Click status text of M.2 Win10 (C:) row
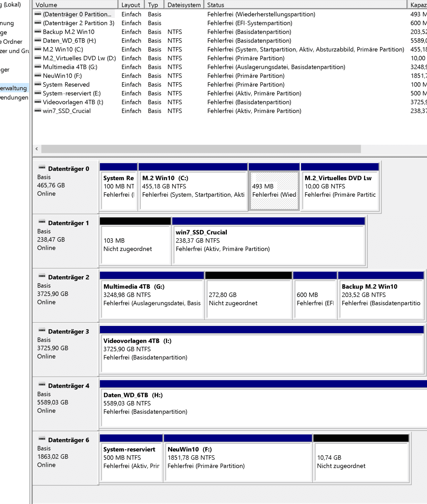427x504 pixels. point(306,49)
